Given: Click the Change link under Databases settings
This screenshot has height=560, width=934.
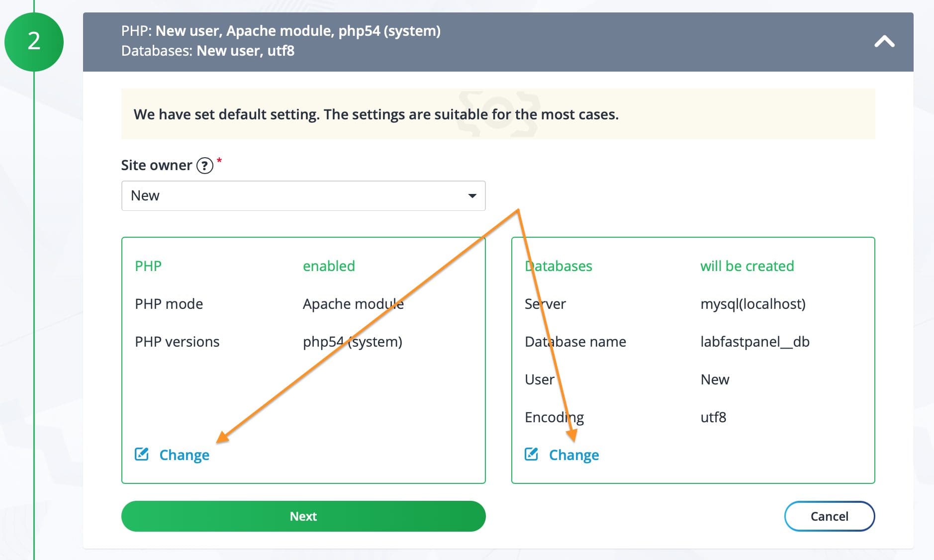Looking at the screenshot, I should coord(573,455).
